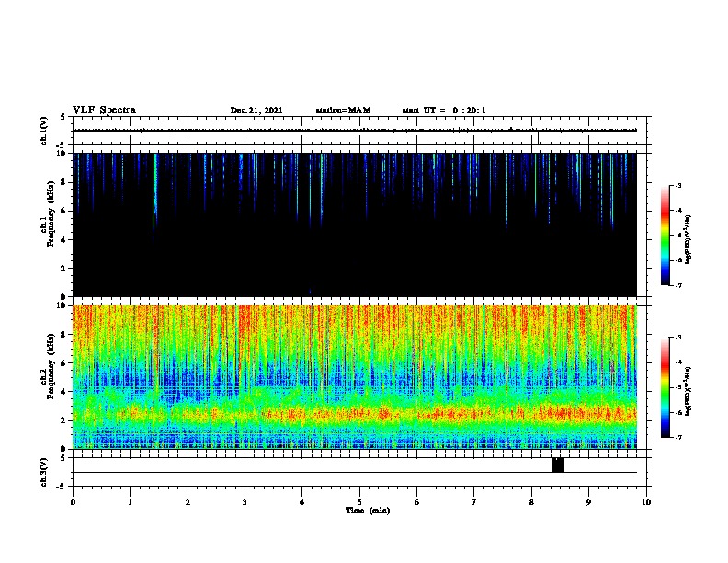The height and width of the screenshot is (563, 728).
Task: Click the x-axis tick label 9
Action: [588, 502]
